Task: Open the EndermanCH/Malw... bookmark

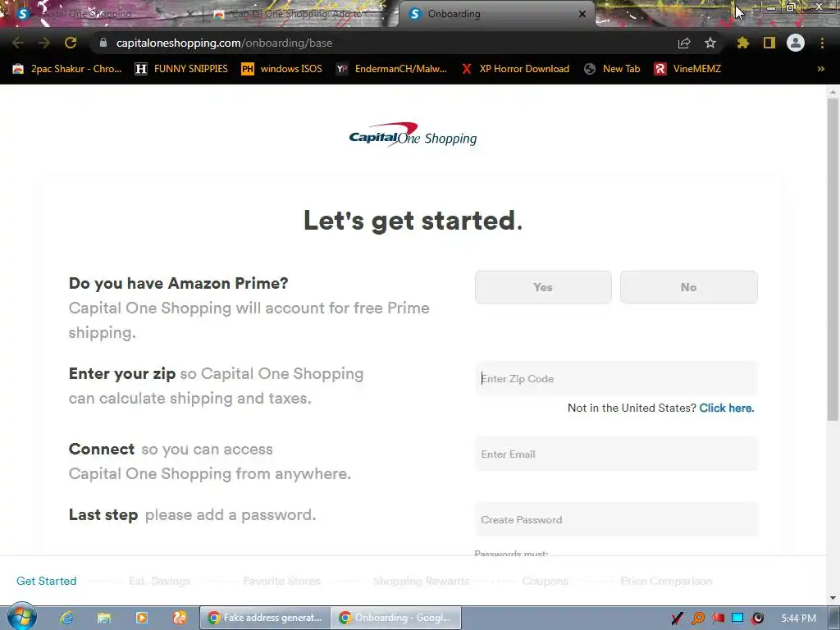Action: 391,69
